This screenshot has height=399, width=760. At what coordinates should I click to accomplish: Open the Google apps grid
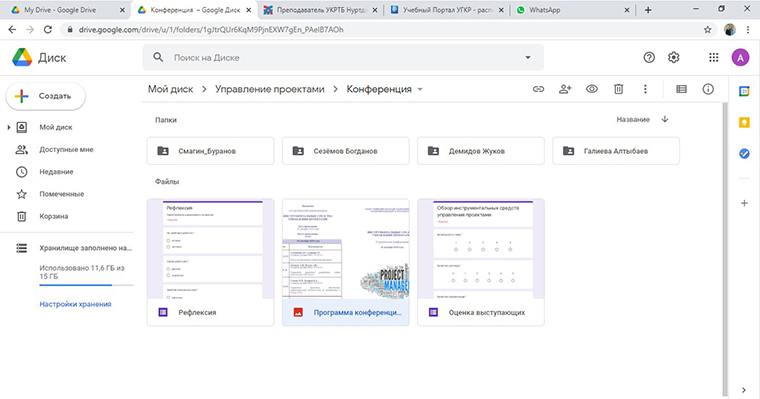point(713,58)
